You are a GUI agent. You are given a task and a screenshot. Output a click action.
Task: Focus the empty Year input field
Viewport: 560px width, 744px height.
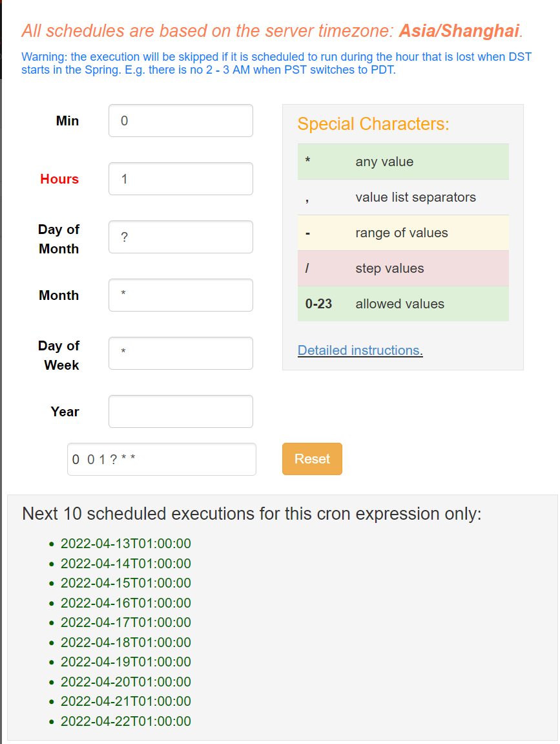(x=180, y=412)
